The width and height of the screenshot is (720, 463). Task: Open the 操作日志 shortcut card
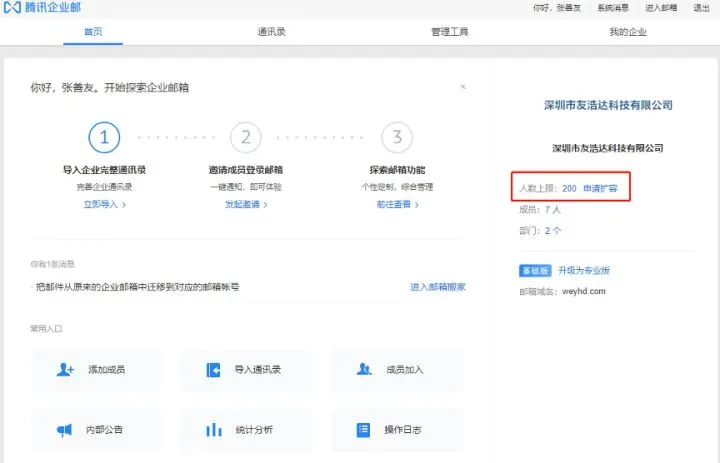pos(398,430)
